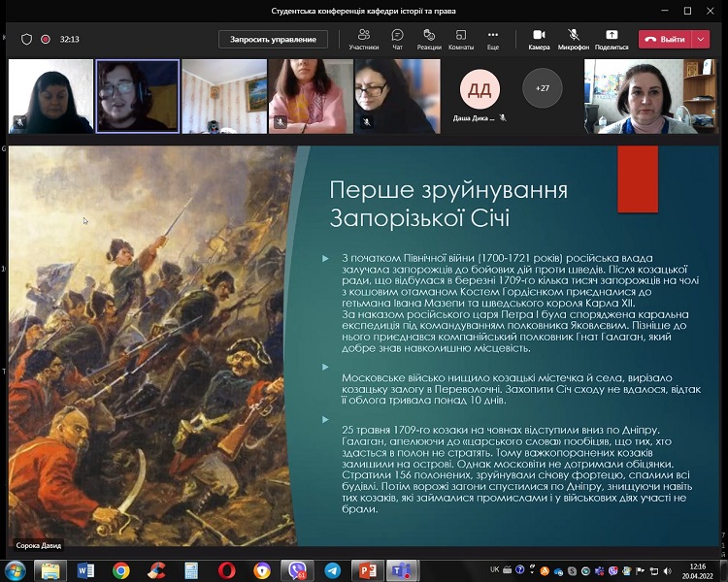The width and height of the screenshot is (728, 582).
Task: Click the slide title Перше зруйнування Запорізької Січі
Action: click(448, 204)
